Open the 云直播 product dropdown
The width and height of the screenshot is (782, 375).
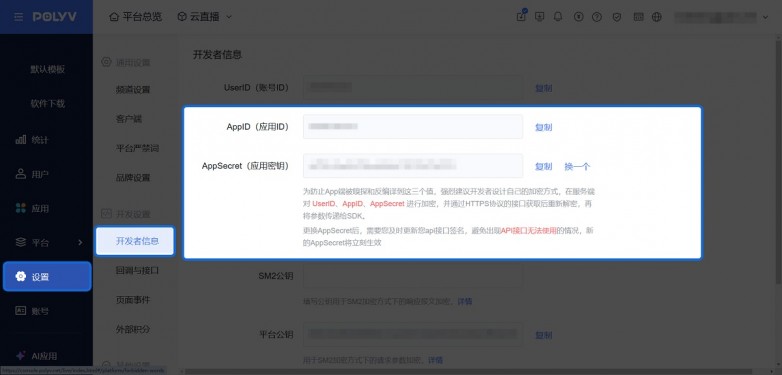click(x=204, y=16)
